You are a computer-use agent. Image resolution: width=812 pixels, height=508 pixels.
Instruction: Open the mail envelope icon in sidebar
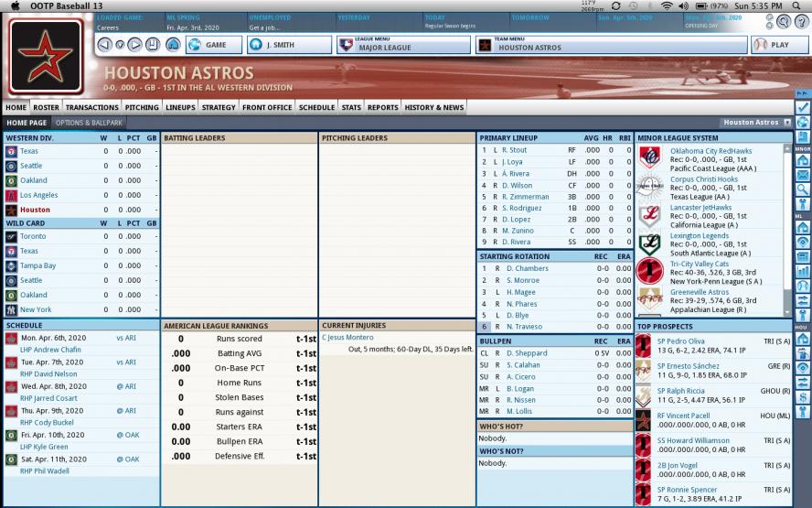point(803,175)
